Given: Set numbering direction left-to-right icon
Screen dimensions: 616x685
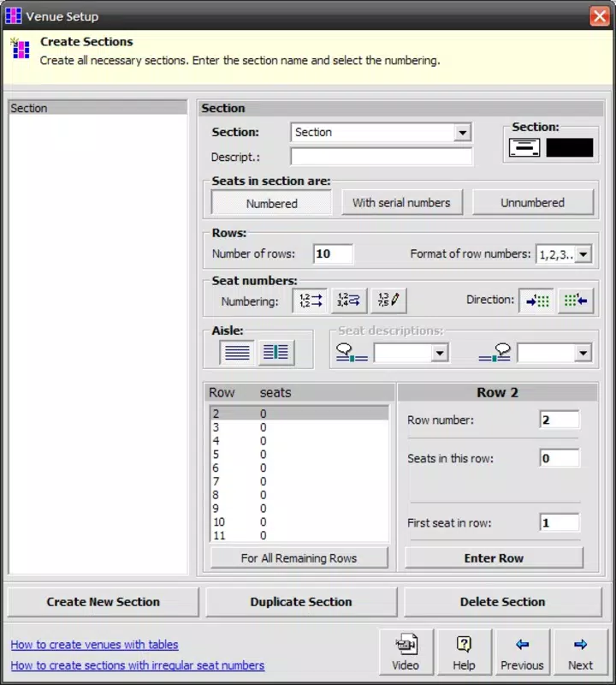Looking at the screenshot, I should point(536,301).
